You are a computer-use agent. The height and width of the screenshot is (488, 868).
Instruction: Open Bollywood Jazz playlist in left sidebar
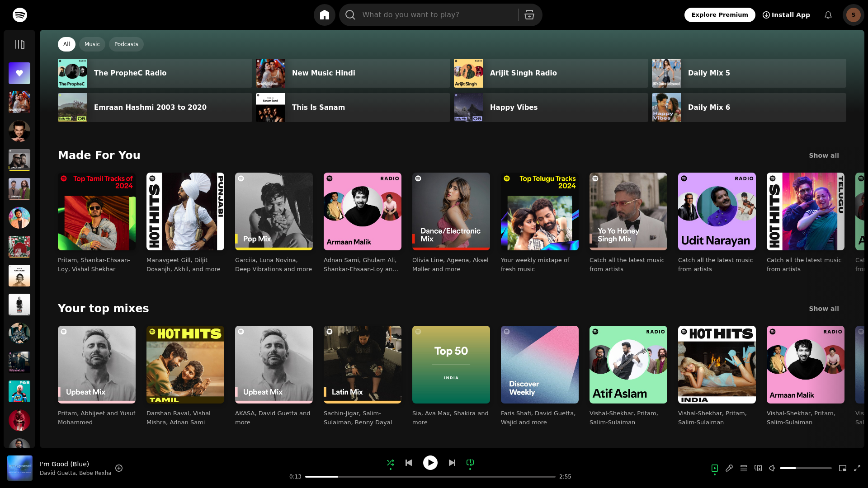click(19, 362)
